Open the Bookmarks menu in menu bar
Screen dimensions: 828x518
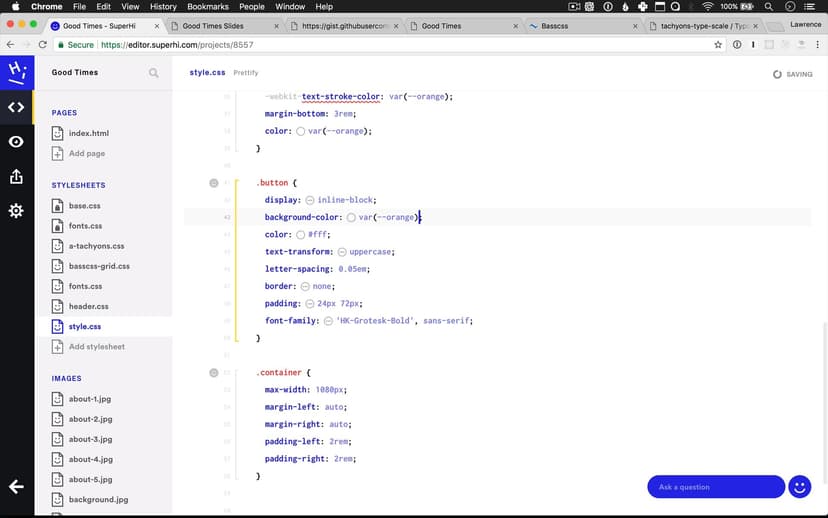click(x=207, y=6)
